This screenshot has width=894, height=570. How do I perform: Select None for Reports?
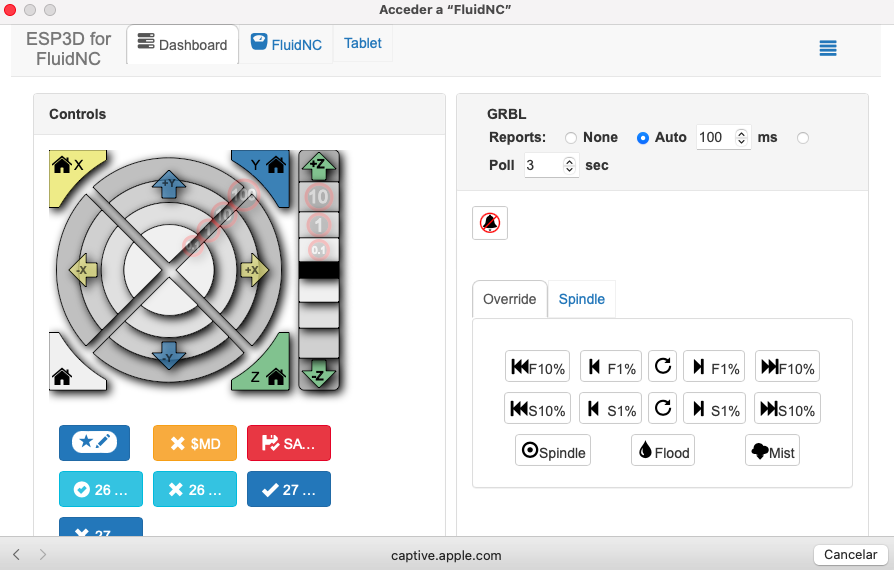[571, 138]
